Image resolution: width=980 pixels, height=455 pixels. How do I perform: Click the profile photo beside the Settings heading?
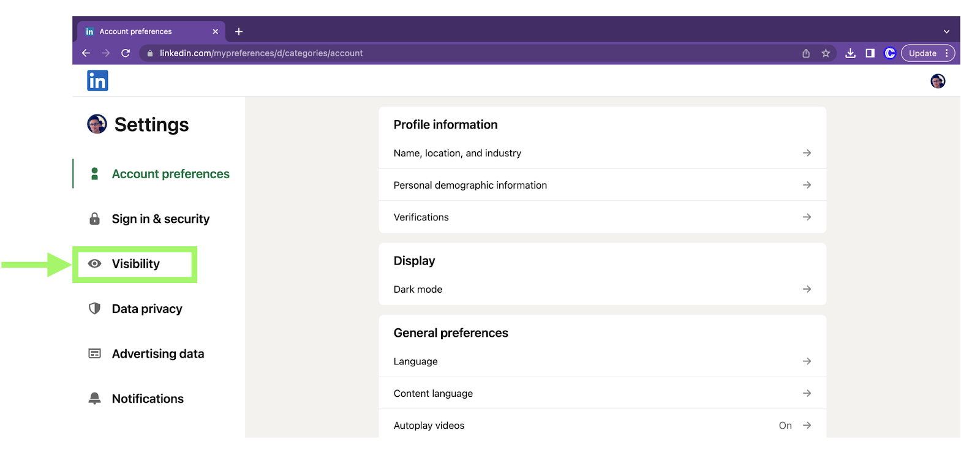(97, 124)
